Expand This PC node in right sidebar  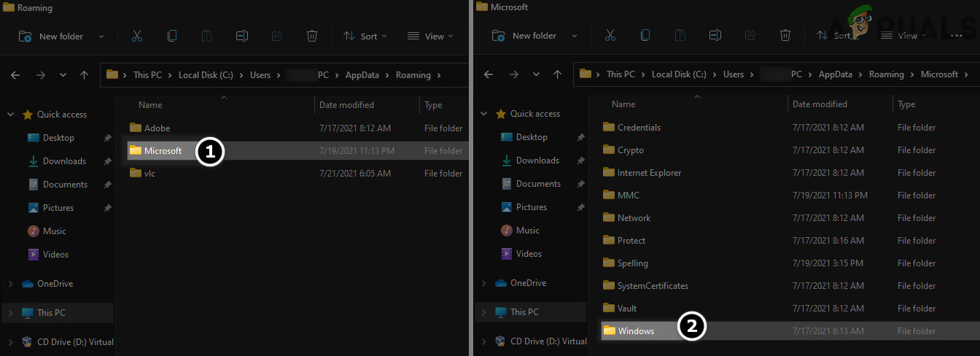pyautogui.click(x=483, y=312)
